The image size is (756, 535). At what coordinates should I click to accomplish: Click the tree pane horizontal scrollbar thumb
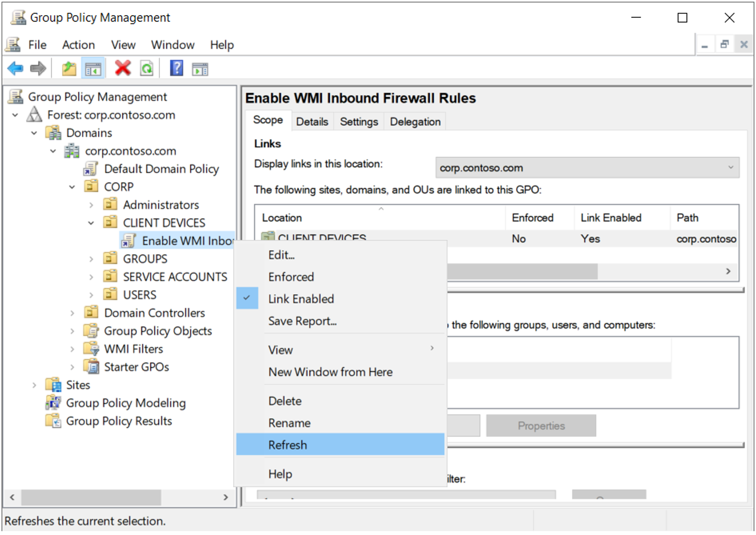[x=91, y=497]
